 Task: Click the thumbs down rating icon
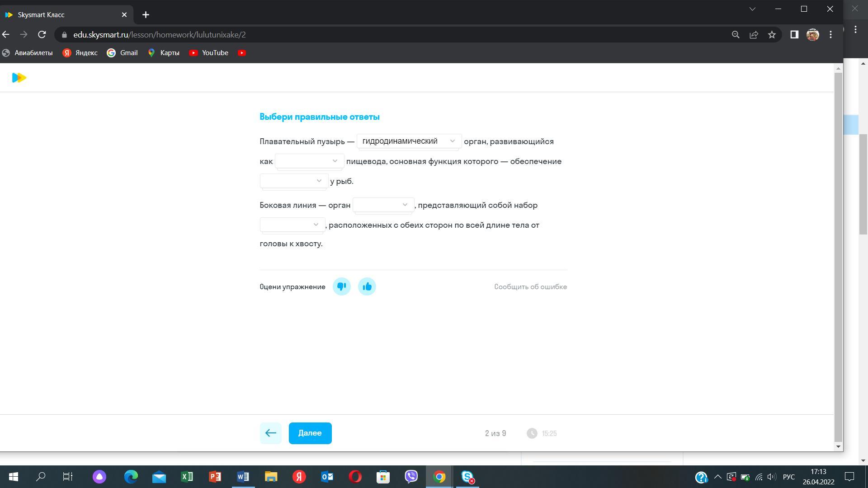pyautogui.click(x=342, y=286)
